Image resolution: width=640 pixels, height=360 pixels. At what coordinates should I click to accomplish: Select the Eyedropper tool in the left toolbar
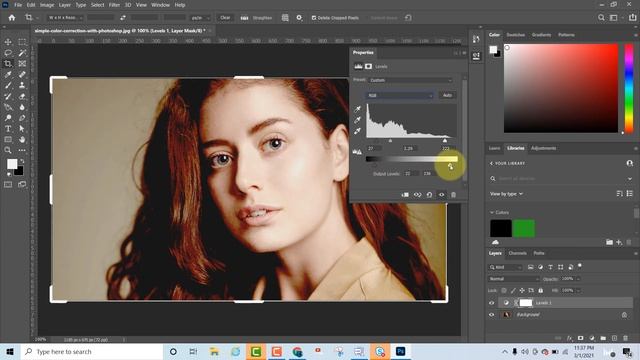pos(8,75)
